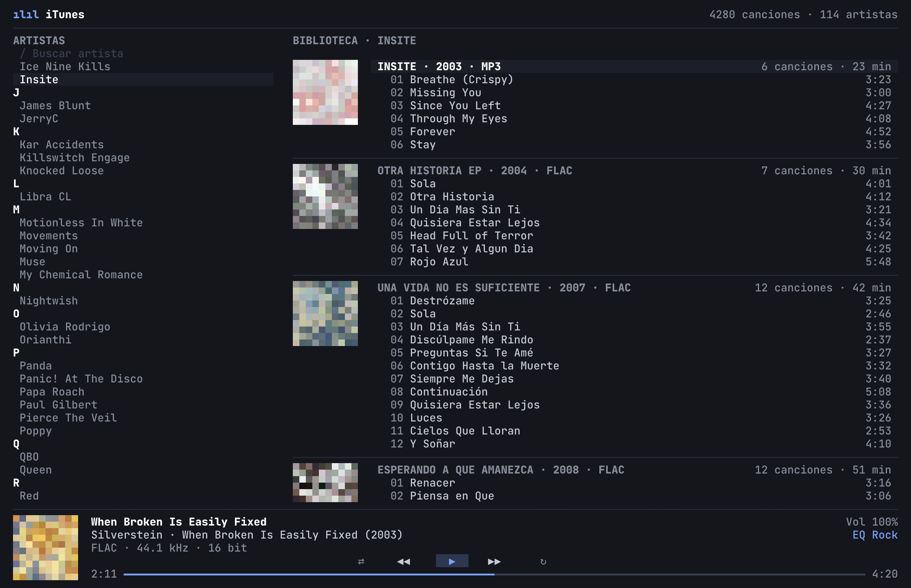Select the Biblioteca breadcrumb
911x588 pixels.
click(x=325, y=40)
